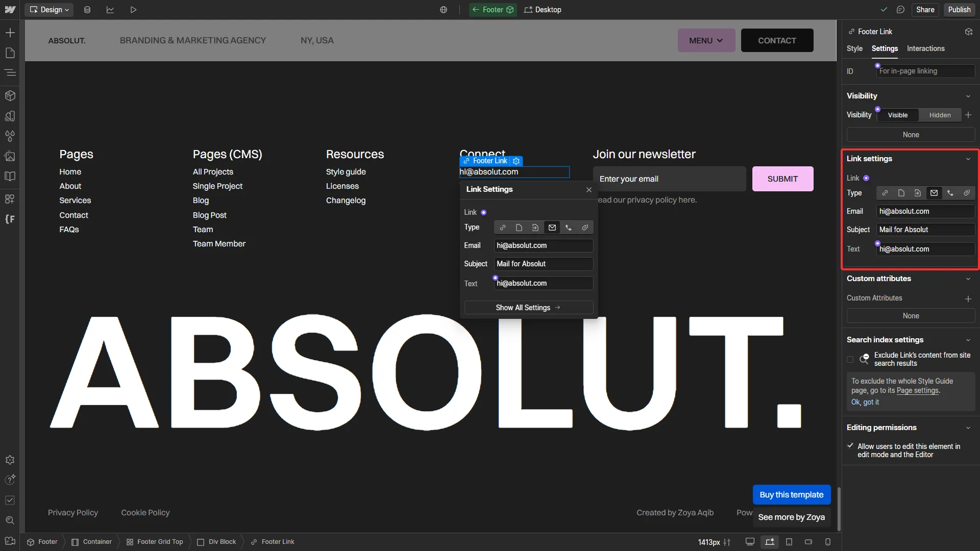Open the Components cube panel
Viewport: 980px width, 551px height.
pyautogui.click(x=10, y=95)
